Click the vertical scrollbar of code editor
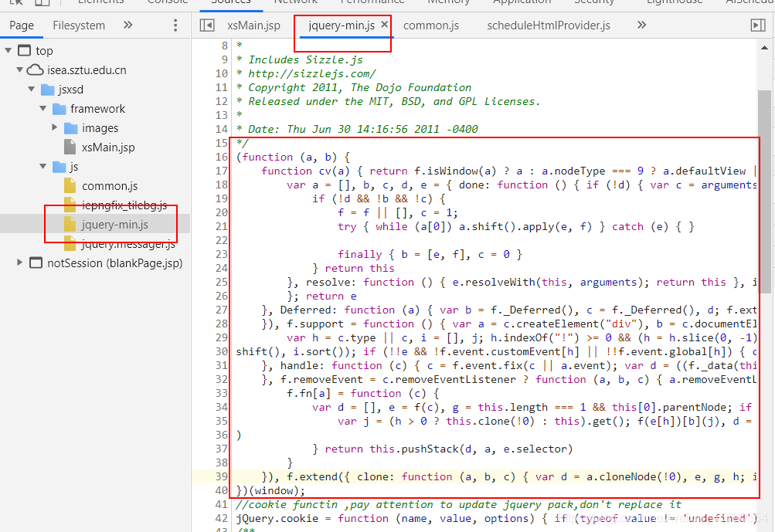 764,193
